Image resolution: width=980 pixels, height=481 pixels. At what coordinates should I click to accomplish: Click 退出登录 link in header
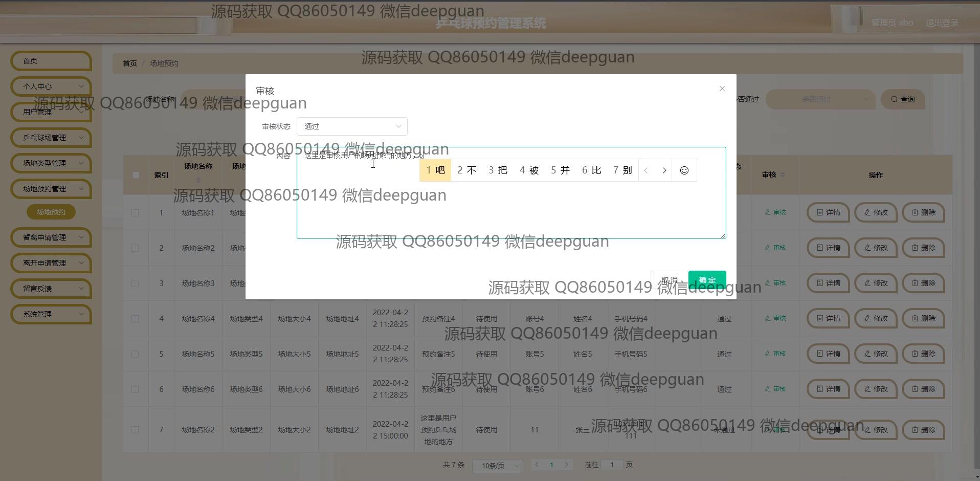[942, 23]
